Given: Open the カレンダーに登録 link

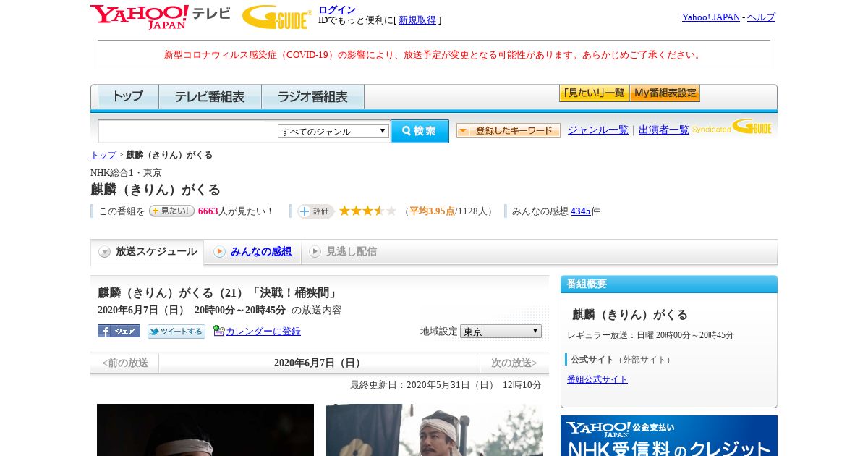Looking at the screenshot, I should pos(263,331).
